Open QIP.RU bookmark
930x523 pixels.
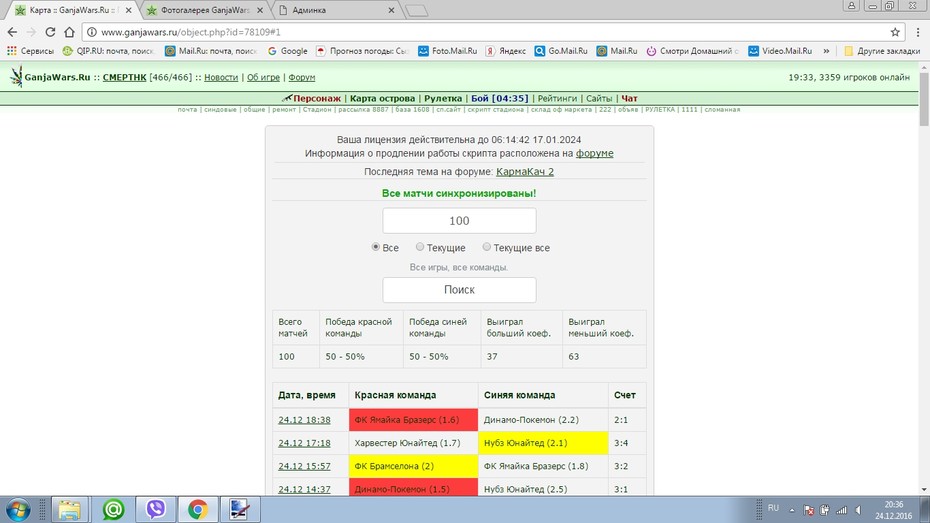[109, 51]
